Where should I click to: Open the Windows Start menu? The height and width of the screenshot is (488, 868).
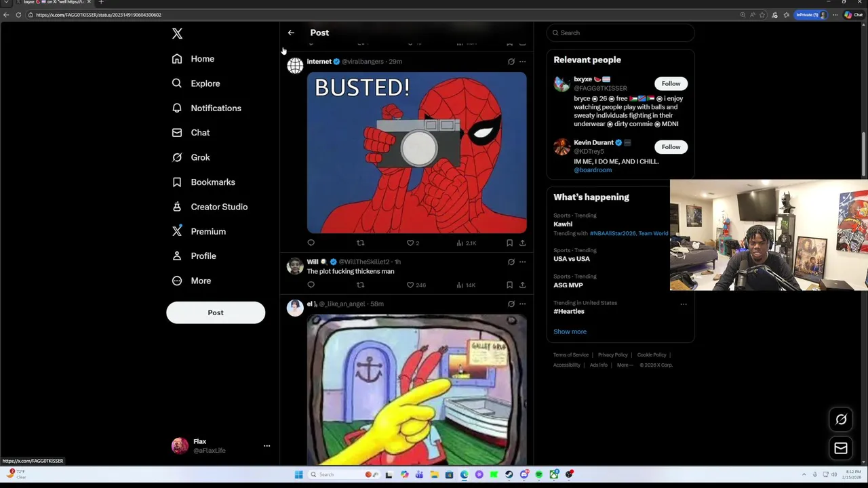coord(298,474)
